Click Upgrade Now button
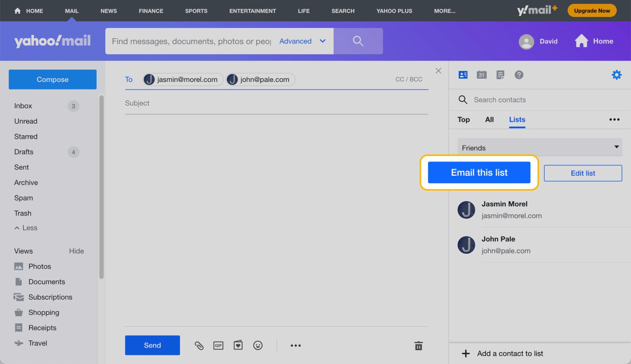 (x=592, y=11)
